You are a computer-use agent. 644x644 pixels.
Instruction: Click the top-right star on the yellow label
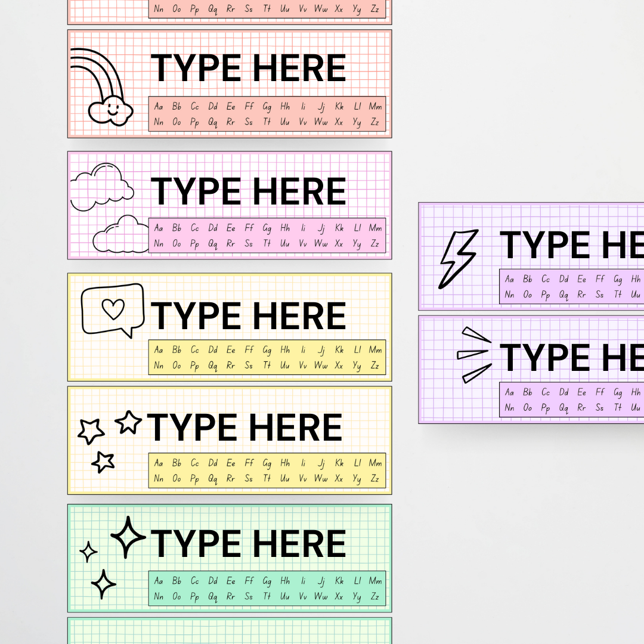click(128, 422)
